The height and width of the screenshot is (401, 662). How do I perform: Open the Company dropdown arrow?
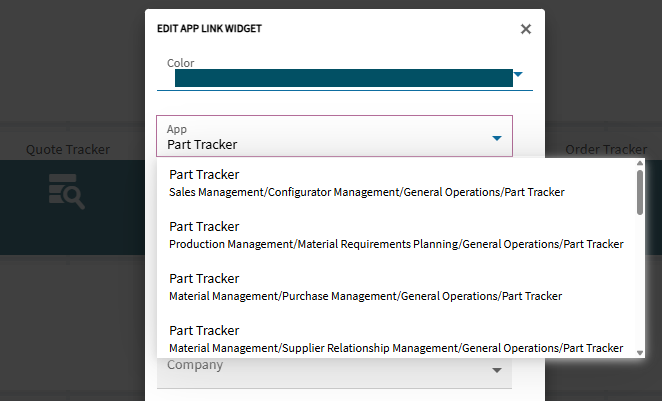click(497, 372)
